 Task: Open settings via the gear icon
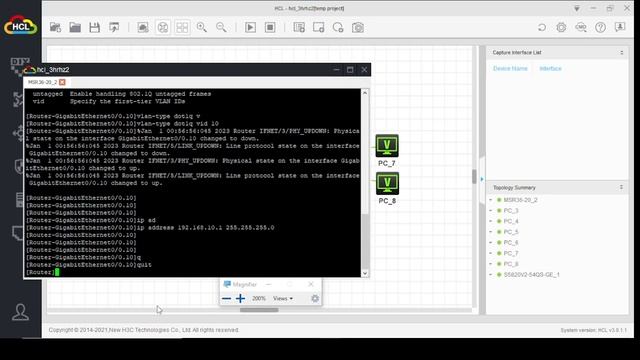(x=561, y=27)
